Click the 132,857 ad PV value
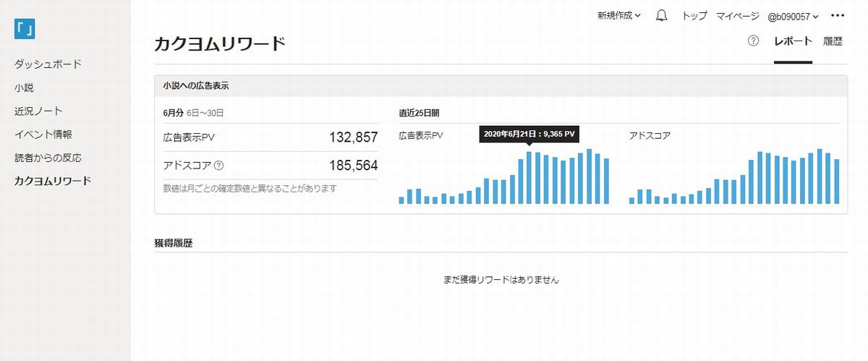Screen dimensions: 868x361 click(353, 137)
